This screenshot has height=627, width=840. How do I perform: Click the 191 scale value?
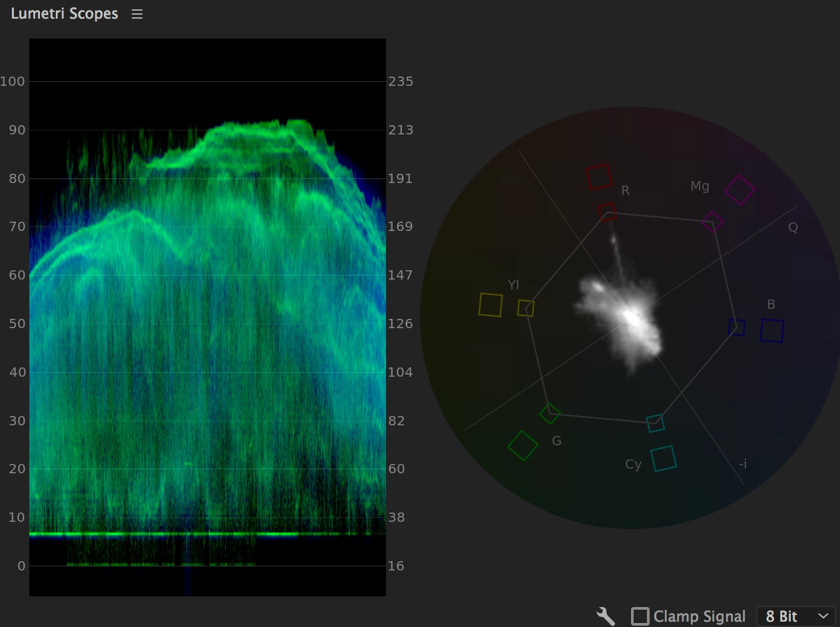pos(401,178)
